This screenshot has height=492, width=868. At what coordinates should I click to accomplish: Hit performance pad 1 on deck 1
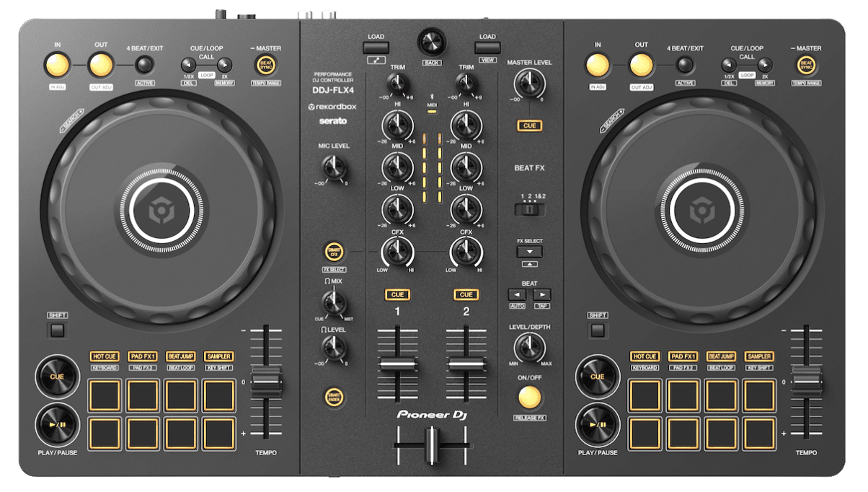[105, 395]
